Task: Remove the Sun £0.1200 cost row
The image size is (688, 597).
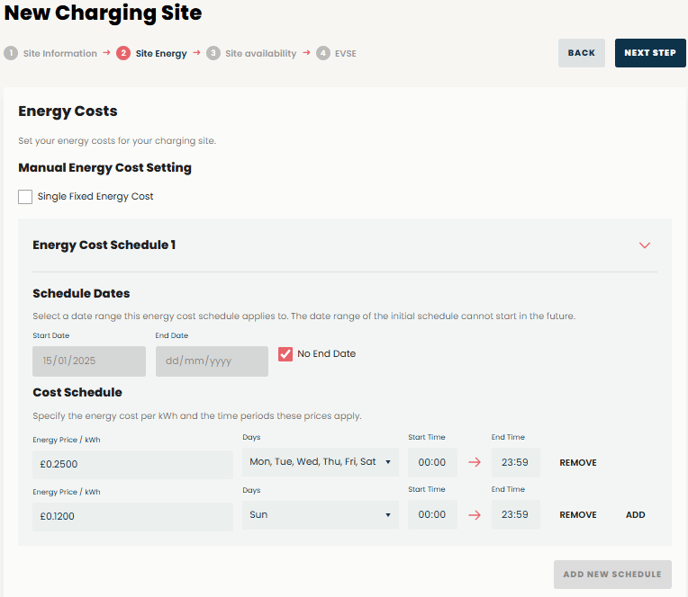Action: 578,515
